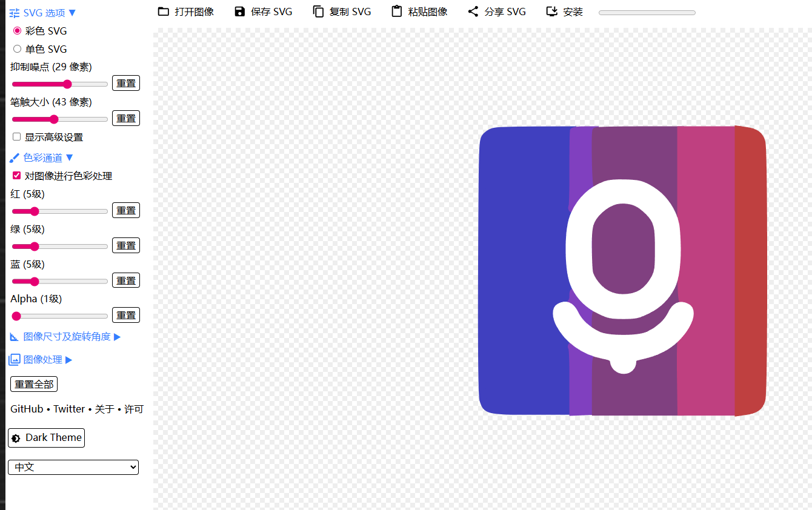Collapse the SVG 选项 section
This screenshot has height=510, width=812.
click(44, 13)
